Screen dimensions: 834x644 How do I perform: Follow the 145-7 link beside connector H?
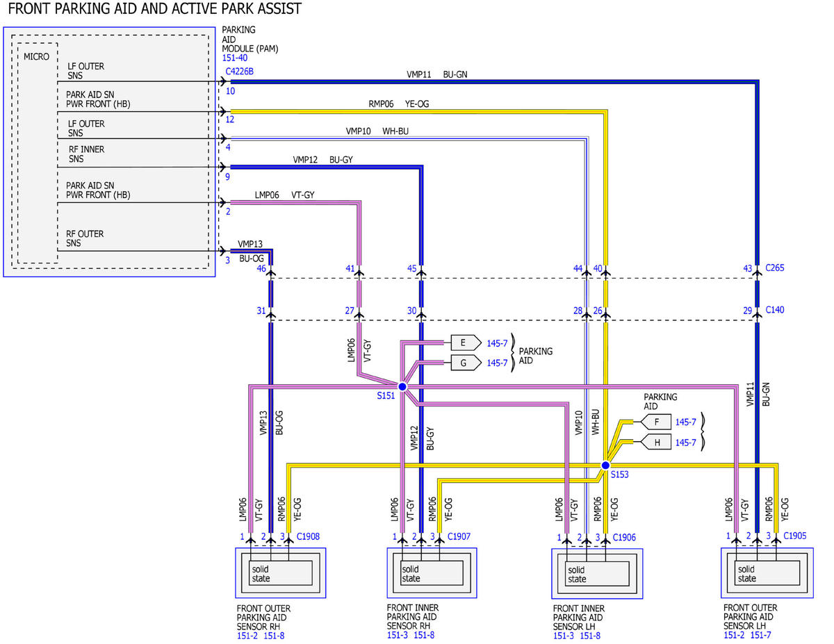(685, 442)
